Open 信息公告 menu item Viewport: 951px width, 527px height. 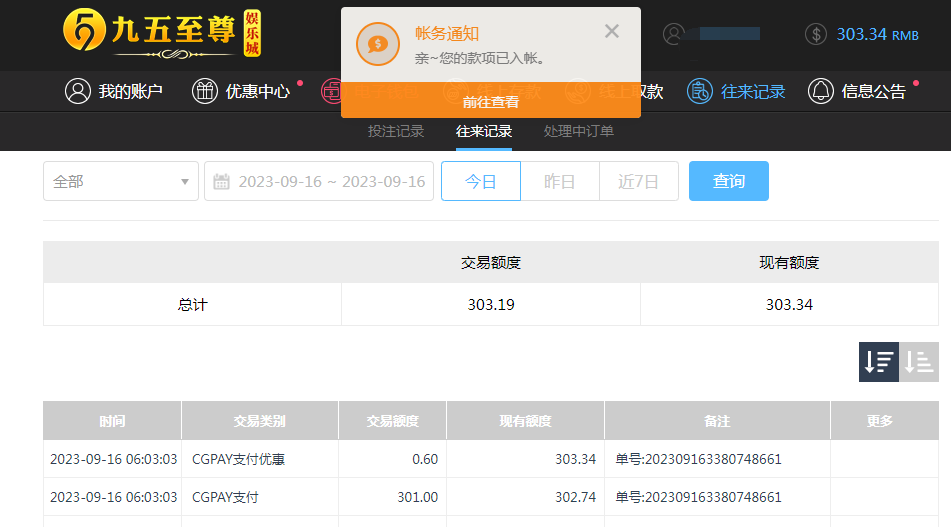873,92
